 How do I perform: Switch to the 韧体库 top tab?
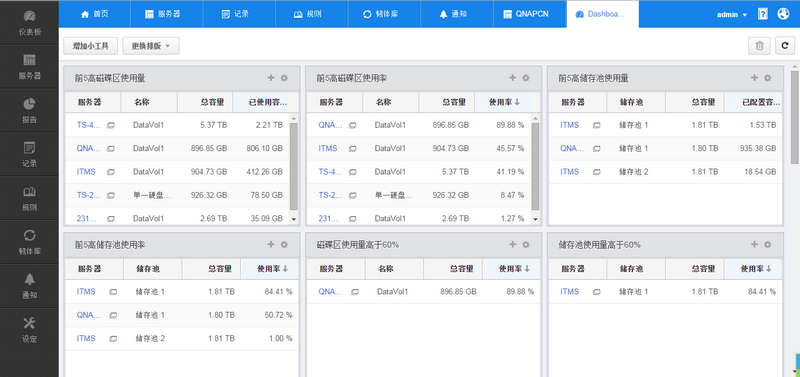click(384, 14)
